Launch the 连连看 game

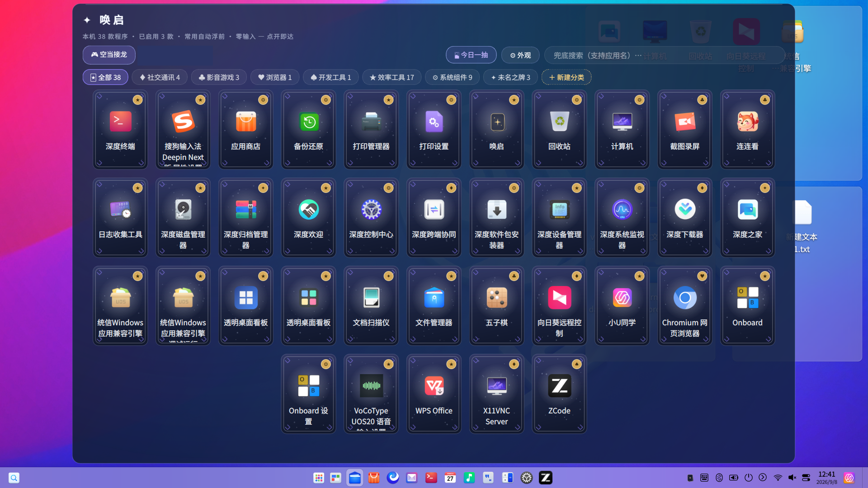point(747,130)
